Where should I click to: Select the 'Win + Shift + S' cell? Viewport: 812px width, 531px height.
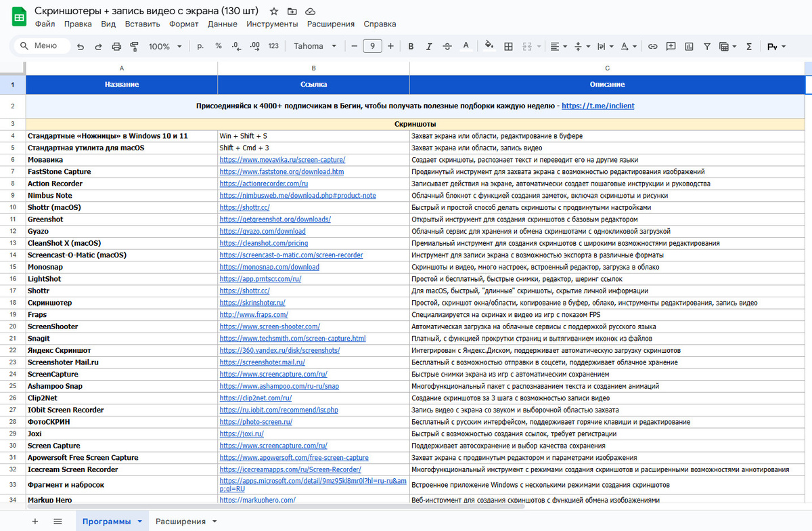click(x=313, y=136)
